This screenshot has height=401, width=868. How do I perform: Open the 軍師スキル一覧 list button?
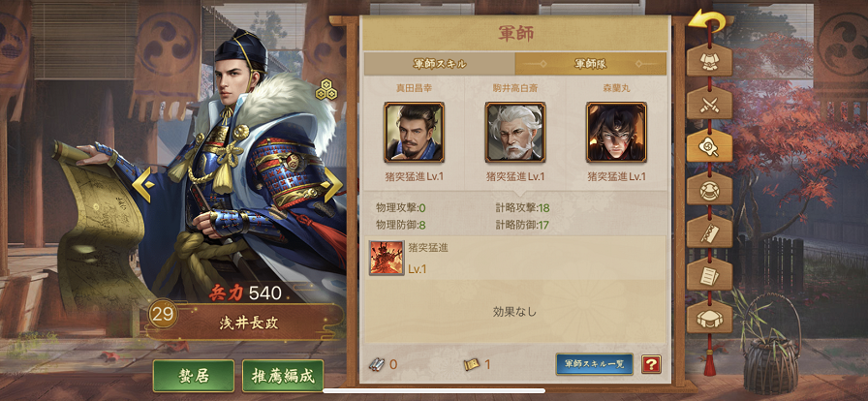595,364
